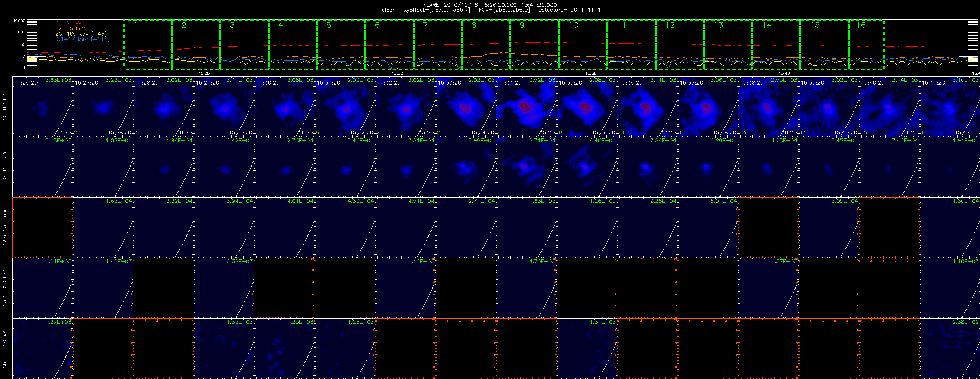View the 6.0-12.0 keV image labeled 9.46E+04

587,167
